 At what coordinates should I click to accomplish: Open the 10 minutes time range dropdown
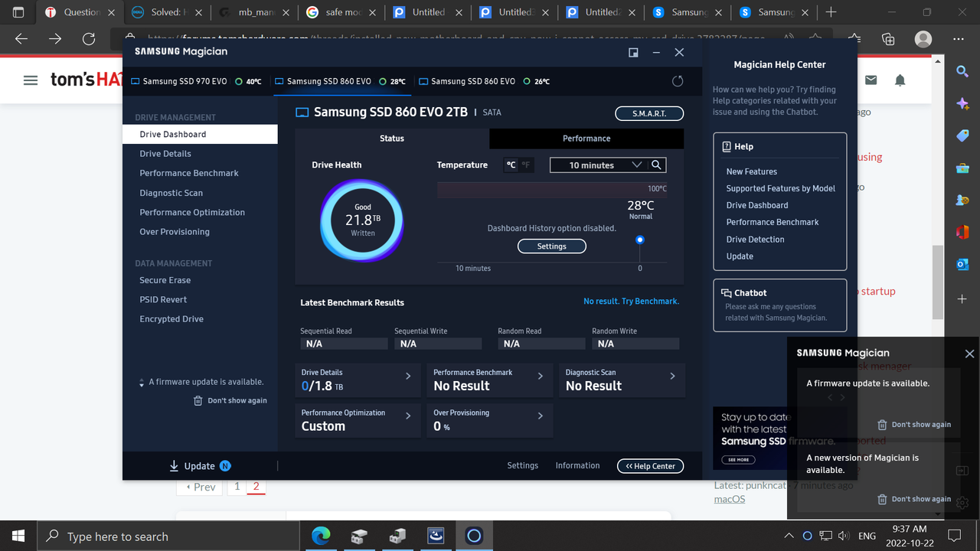coord(599,165)
